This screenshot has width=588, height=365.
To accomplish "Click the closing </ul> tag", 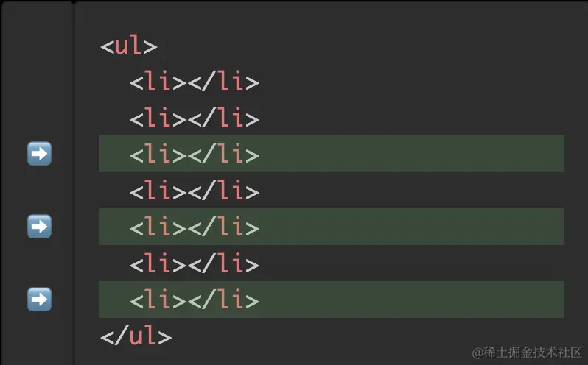I will click(136, 336).
